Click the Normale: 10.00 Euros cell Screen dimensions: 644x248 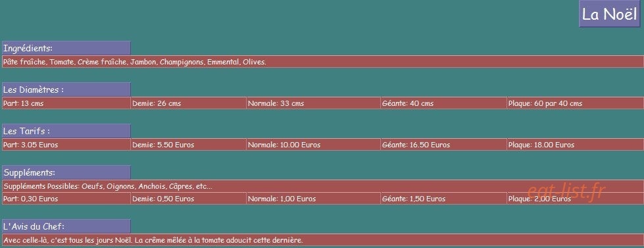pyautogui.click(x=314, y=145)
